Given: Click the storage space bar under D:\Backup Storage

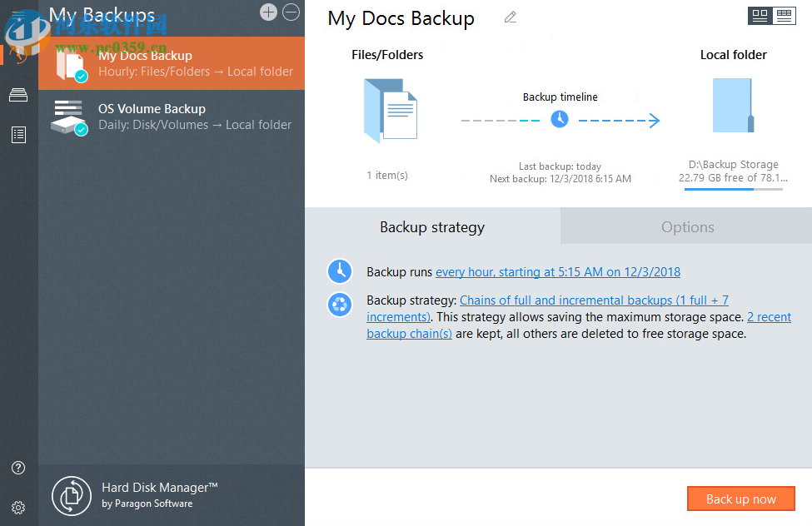Looking at the screenshot, I should [732, 188].
